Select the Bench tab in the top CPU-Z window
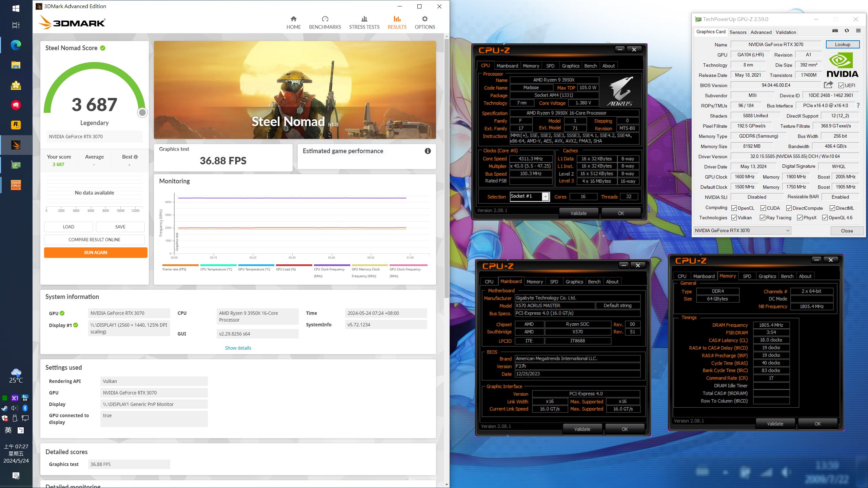This screenshot has width=868, height=488. pos(590,66)
